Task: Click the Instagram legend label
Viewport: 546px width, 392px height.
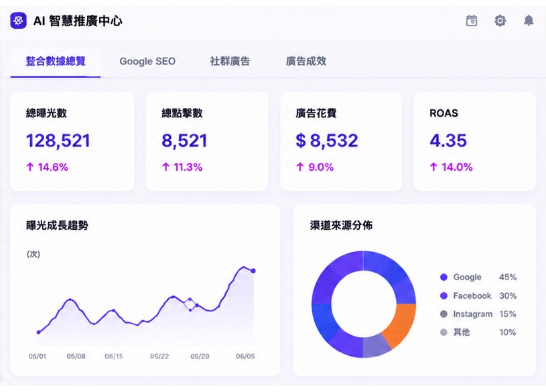Action: (472, 314)
